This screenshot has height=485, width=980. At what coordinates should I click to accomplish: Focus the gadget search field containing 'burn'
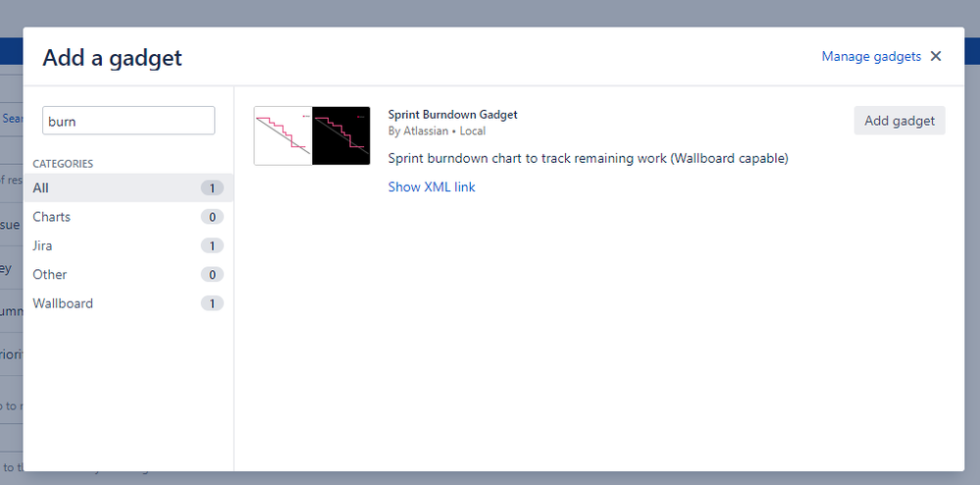129,121
